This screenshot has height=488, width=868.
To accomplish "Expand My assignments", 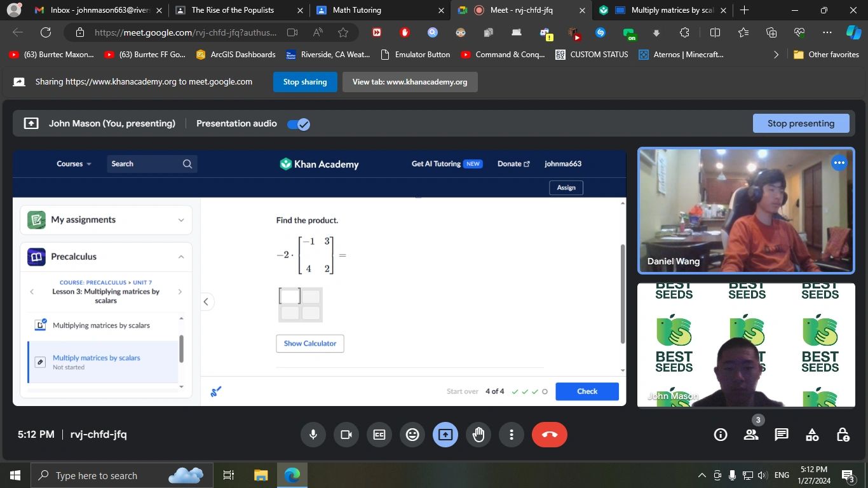I will (180, 220).
